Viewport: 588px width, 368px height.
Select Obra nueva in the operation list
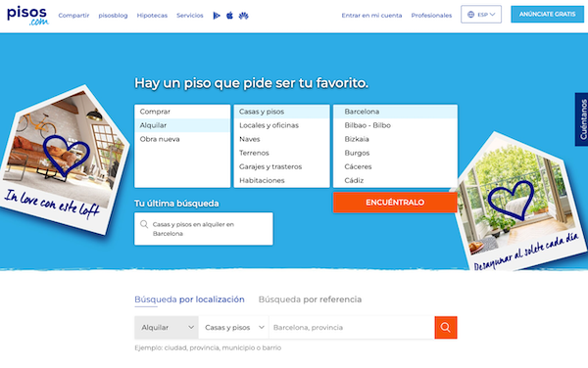coord(182,139)
